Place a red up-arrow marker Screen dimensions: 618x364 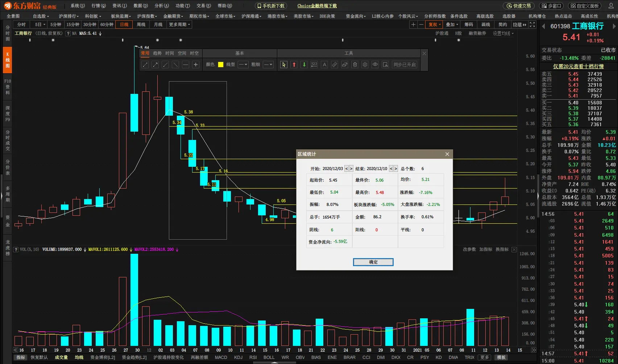[294, 65]
